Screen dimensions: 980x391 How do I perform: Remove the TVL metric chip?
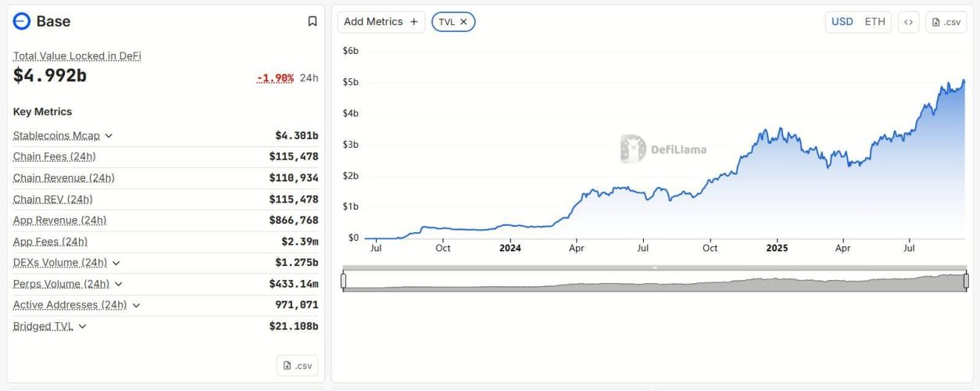coord(463,22)
